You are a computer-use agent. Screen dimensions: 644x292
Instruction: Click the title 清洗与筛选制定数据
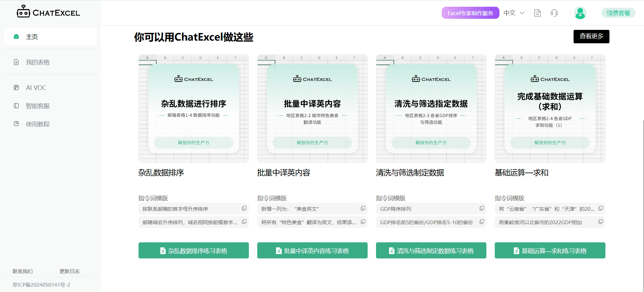point(410,173)
